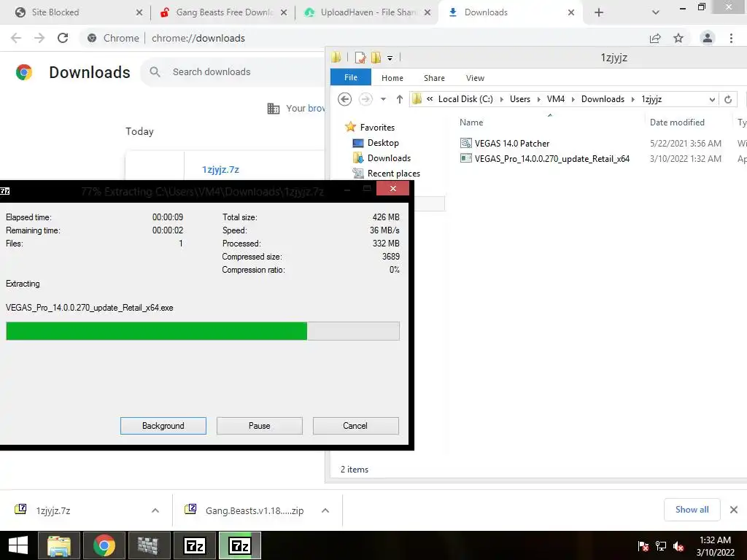The height and width of the screenshot is (560, 747).
Task: Expand breadcrumb arrow after Users
Action: click(x=539, y=99)
